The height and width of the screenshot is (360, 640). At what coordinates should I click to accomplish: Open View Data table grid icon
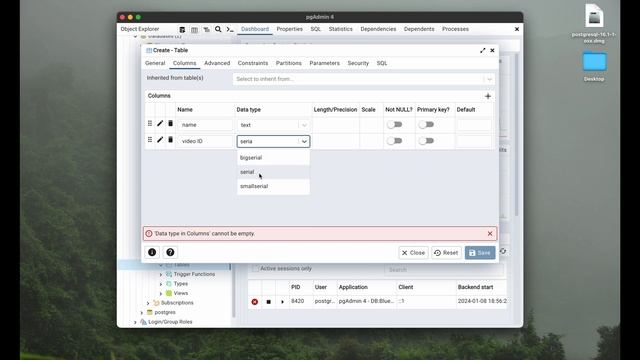click(x=194, y=29)
